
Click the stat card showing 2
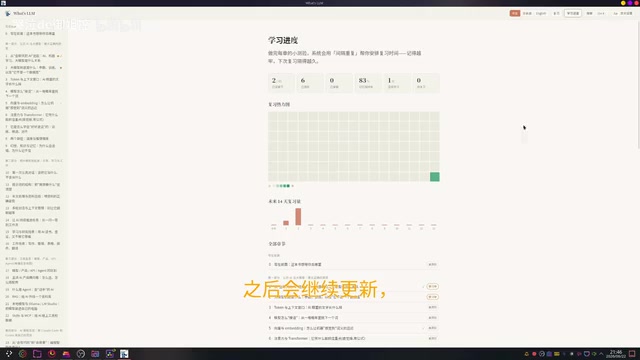[281, 82]
